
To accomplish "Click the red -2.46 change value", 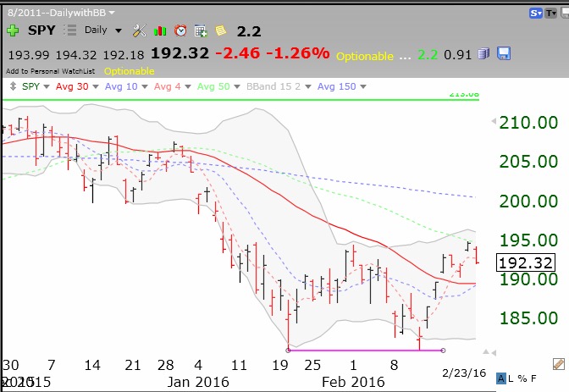I will click(238, 53).
